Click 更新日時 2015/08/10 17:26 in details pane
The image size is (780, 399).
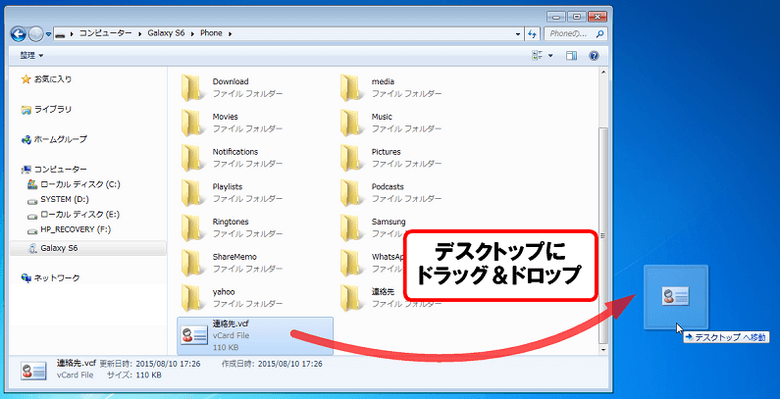click(x=150, y=364)
